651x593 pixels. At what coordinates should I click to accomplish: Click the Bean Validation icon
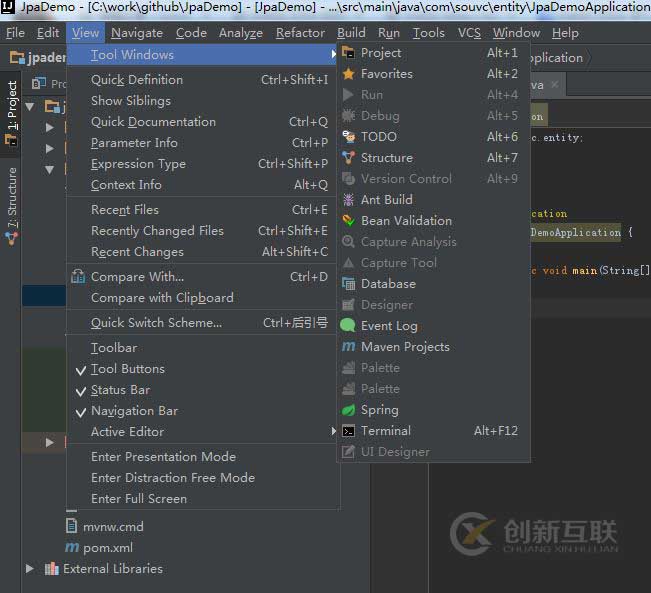tap(348, 221)
